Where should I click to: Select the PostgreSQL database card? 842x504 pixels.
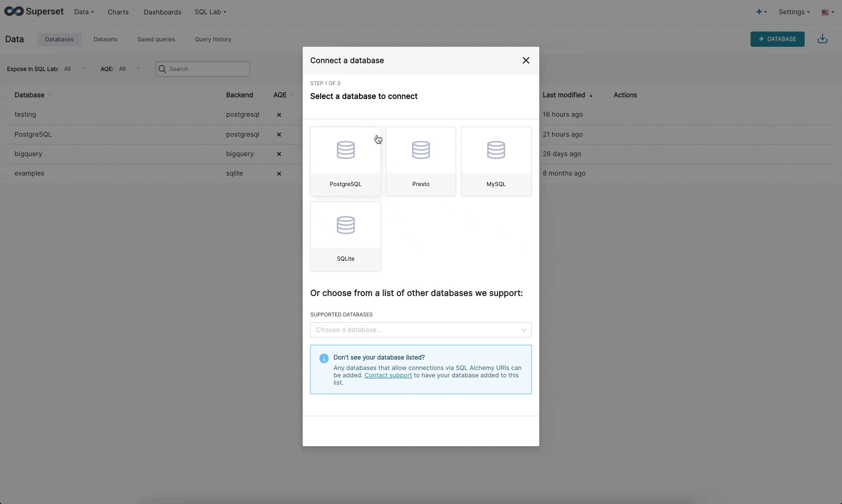tap(345, 161)
